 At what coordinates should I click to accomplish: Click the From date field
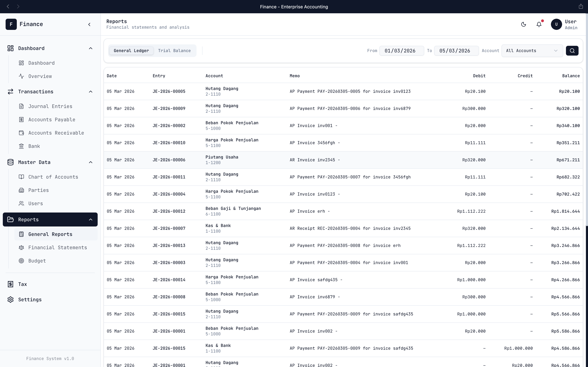[401, 51]
